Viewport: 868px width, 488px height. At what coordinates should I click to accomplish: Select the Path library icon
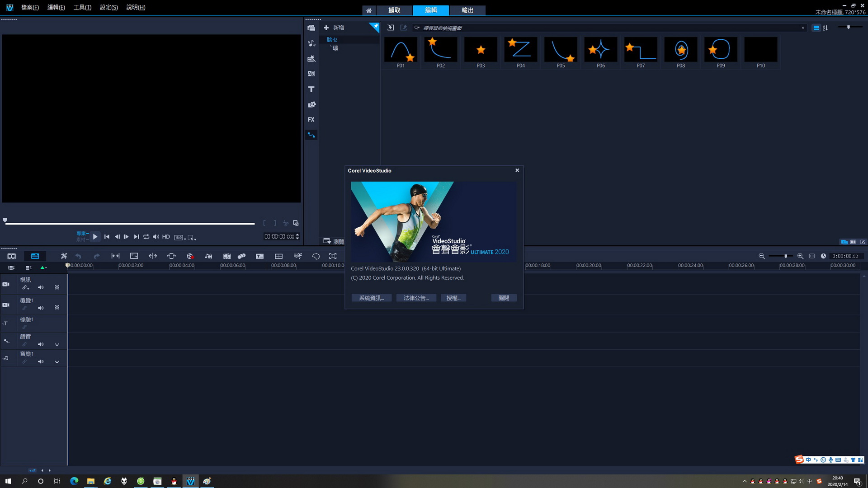pyautogui.click(x=311, y=135)
